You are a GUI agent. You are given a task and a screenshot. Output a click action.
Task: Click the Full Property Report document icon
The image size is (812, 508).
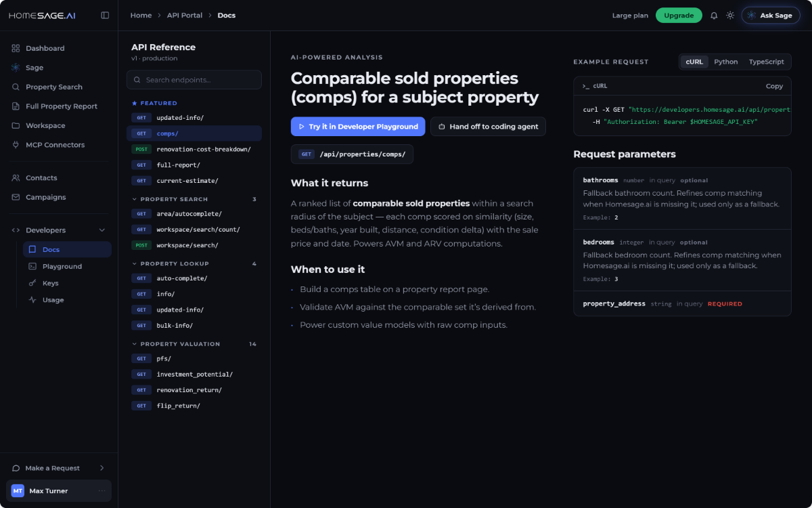tap(16, 106)
